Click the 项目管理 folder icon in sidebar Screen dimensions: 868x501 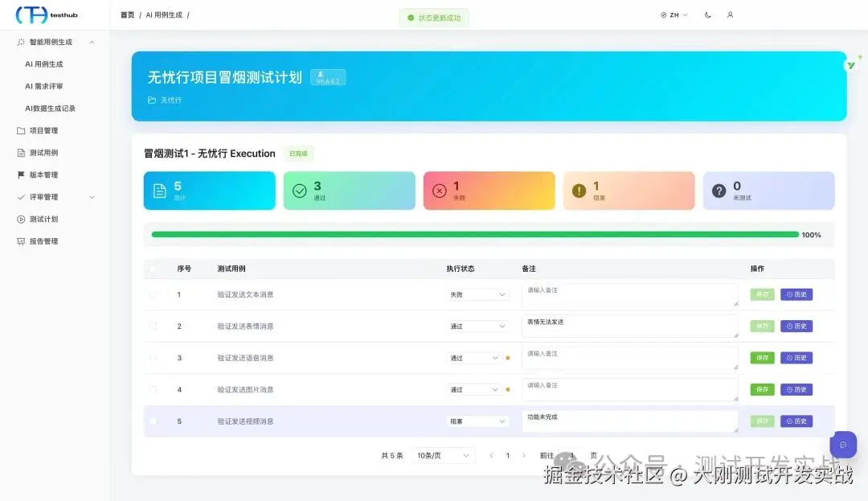[21, 130]
